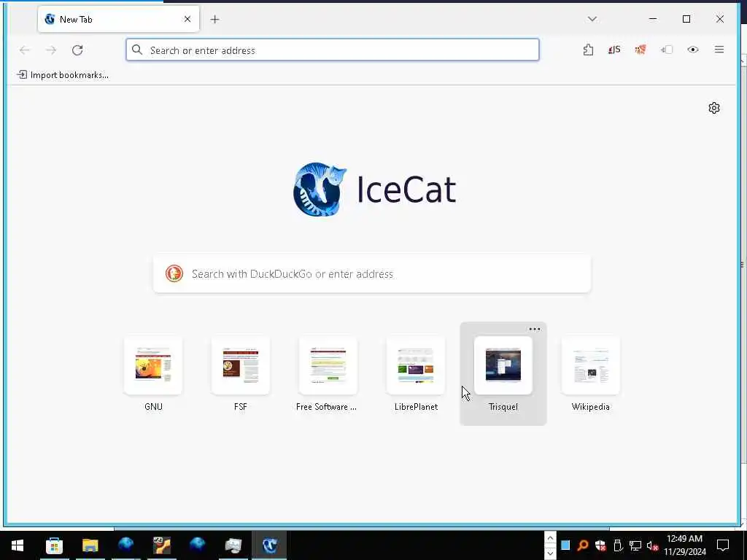Screen dimensions: 747x560
Task: Open the clock showing 12:49 AM
Action: tap(684, 545)
